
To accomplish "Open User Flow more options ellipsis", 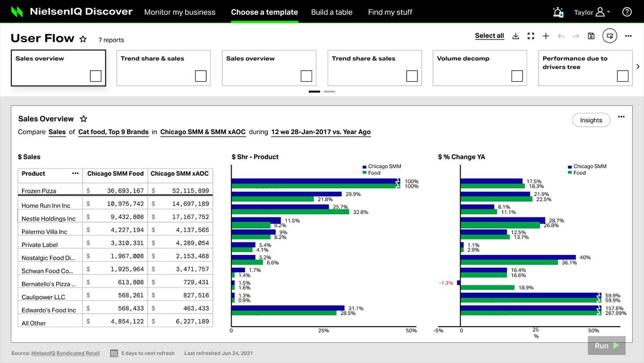I will tap(628, 36).
